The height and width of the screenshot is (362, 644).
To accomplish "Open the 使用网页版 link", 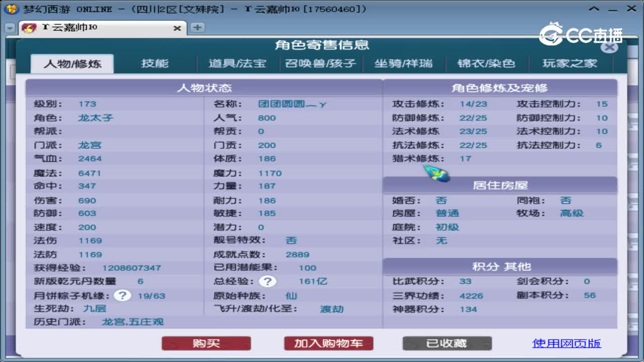I will coord(567,343).
